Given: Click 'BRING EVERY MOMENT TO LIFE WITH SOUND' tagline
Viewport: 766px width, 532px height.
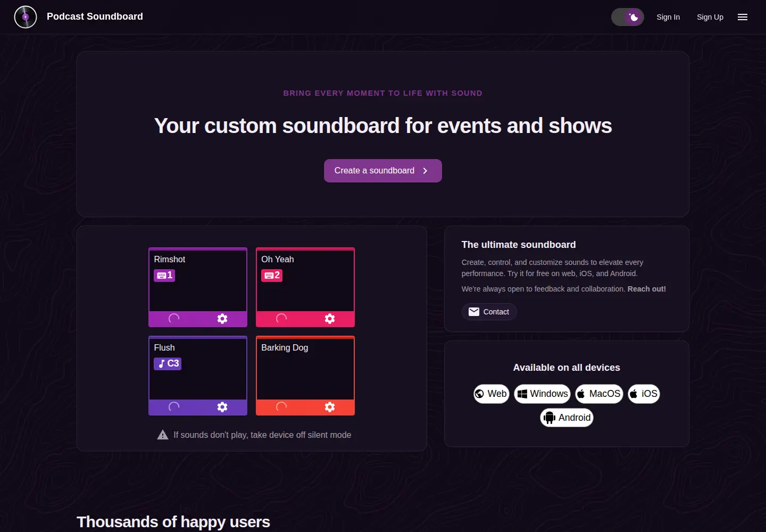Looking at the screenshot, I should tap(383, 93).
